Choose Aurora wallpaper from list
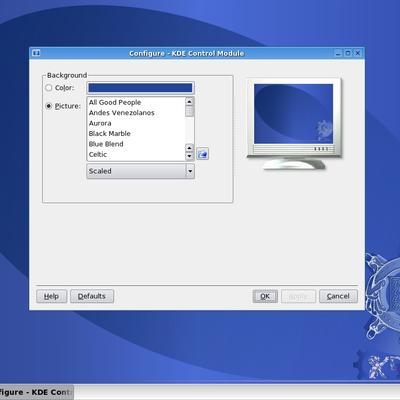 coord(100,123)
